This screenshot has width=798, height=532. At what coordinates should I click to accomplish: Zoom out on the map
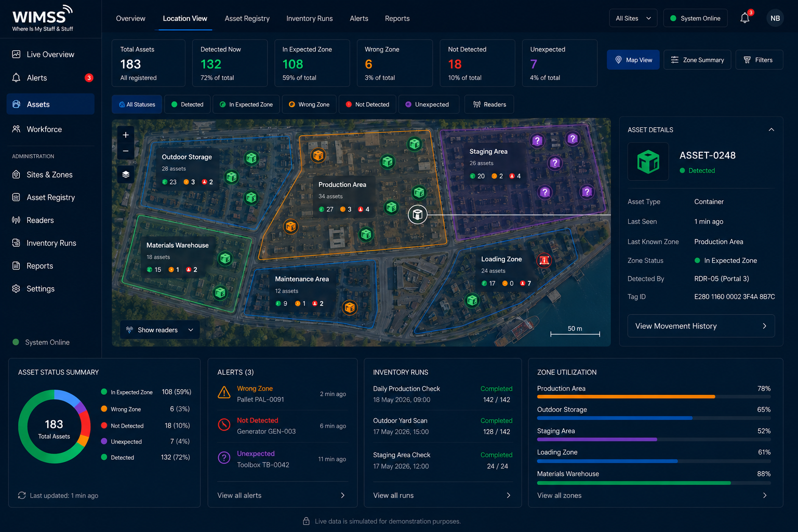click(x=126, y=151)
